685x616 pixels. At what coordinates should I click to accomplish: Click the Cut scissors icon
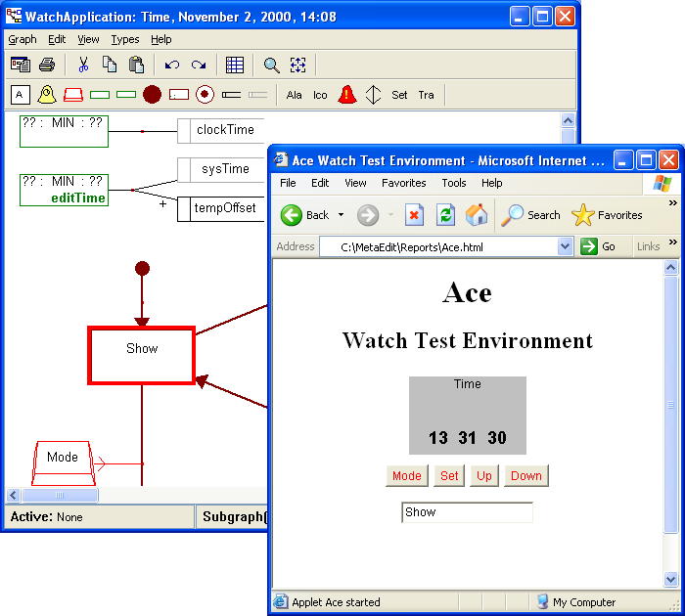(x=83, y=66)
